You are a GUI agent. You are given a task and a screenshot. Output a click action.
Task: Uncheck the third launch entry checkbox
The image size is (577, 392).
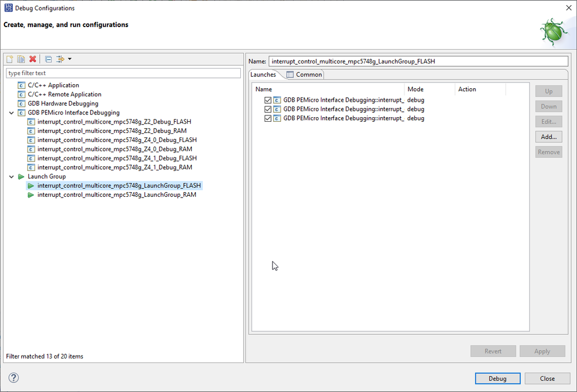coord(268,118)
